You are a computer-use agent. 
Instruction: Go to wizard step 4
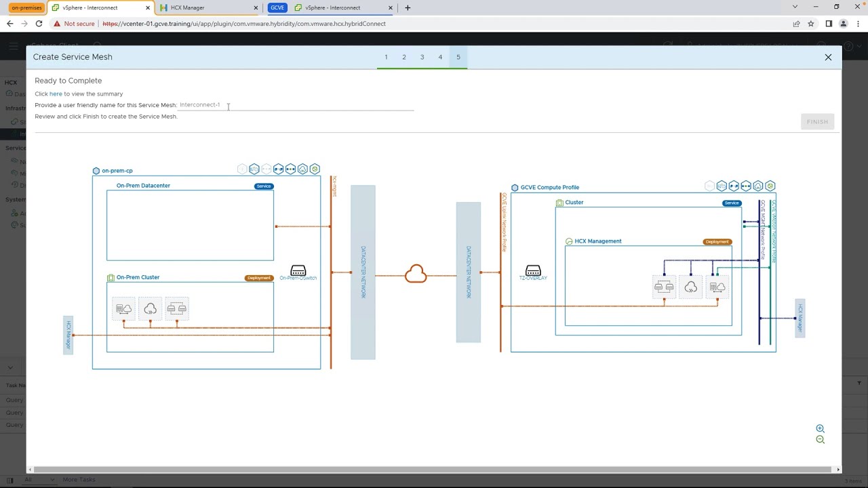(440, 57)
